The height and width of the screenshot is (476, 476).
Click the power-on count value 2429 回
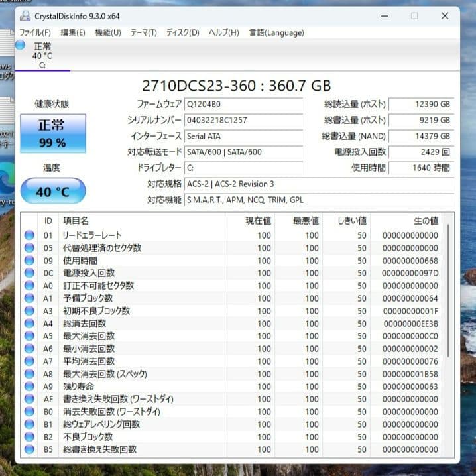tap(422, 152)
